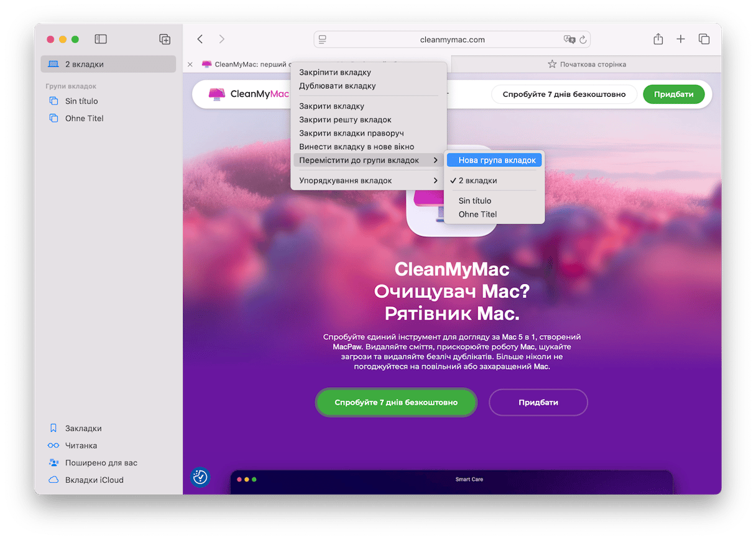Open the page reader icon in address bar
This screenshot has width=756, height=540.
point(322,39)
